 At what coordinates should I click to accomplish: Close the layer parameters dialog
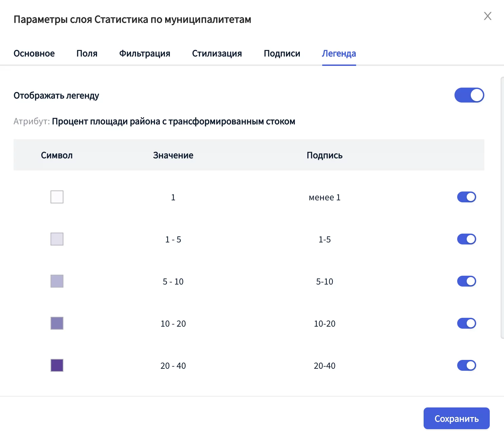[487, 16]
